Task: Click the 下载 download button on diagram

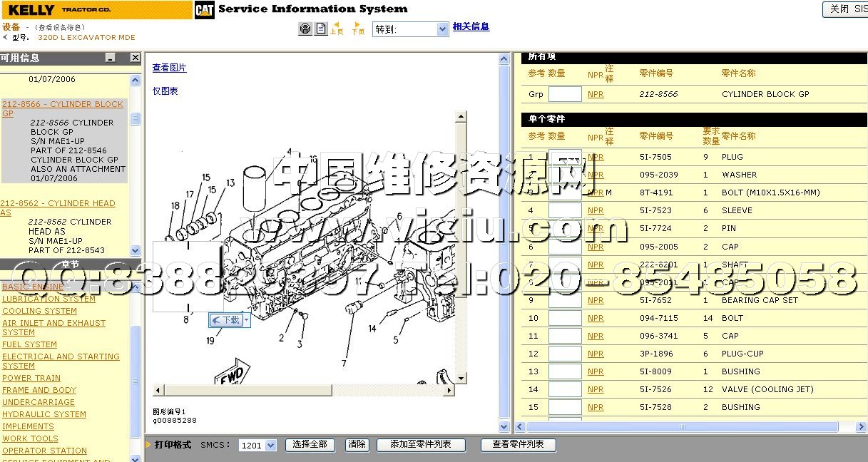Action: (227, 320)
